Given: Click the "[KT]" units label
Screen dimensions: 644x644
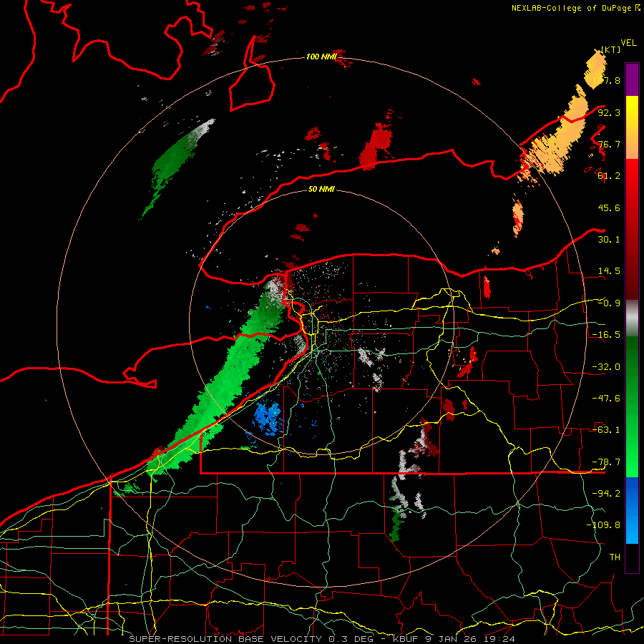Looking at the screenshot, I should point(611,49).
